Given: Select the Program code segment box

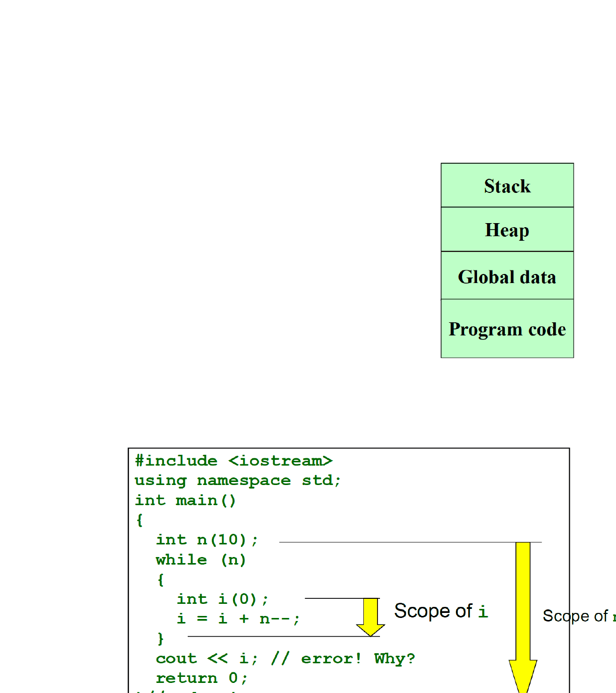Looking at the screenshot, I should 507,329.
